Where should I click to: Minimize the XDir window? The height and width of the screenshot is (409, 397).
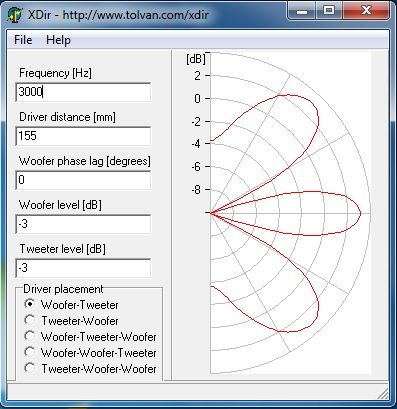[302, 11]
